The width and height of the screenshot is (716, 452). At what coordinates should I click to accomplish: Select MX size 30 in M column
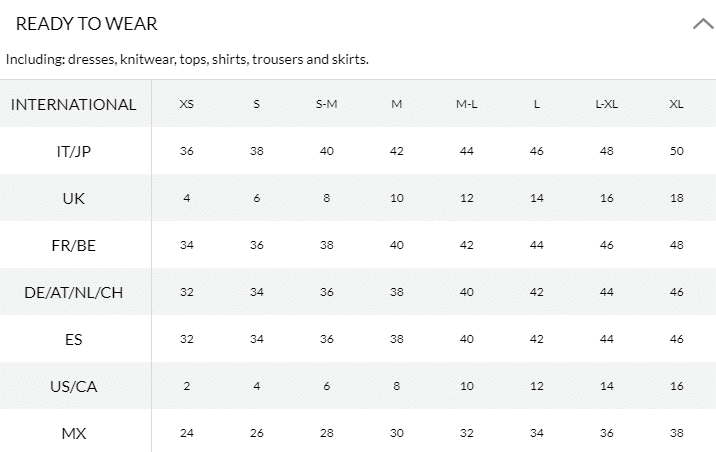(397, 433)
